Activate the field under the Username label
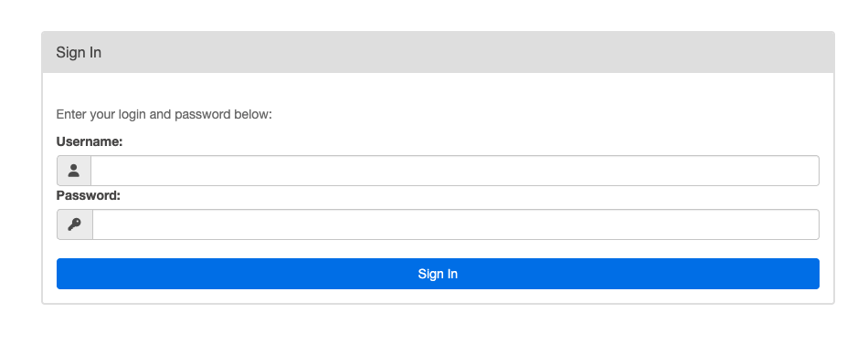The height and width of the screenshot is (344, 868). point(454,171)
